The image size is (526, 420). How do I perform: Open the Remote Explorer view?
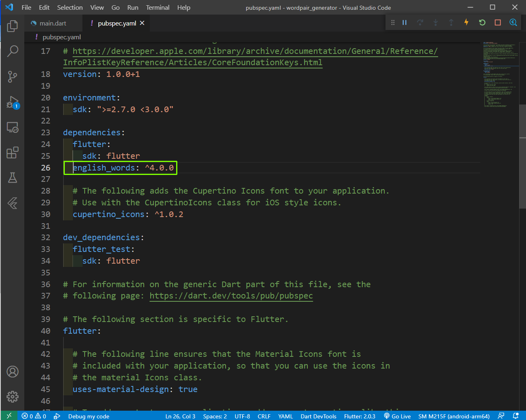[x=13, y=128]
